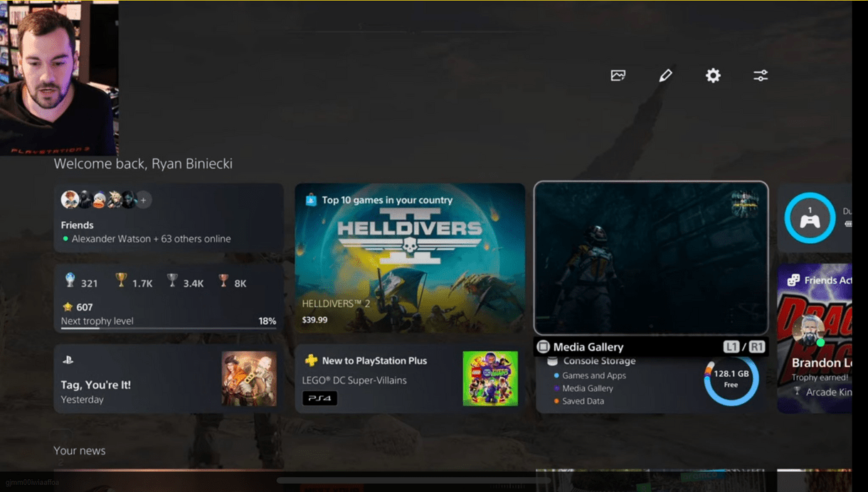868x492 pixels.
Task: Select the Media Gallery widget label
Action: (588, 347)
